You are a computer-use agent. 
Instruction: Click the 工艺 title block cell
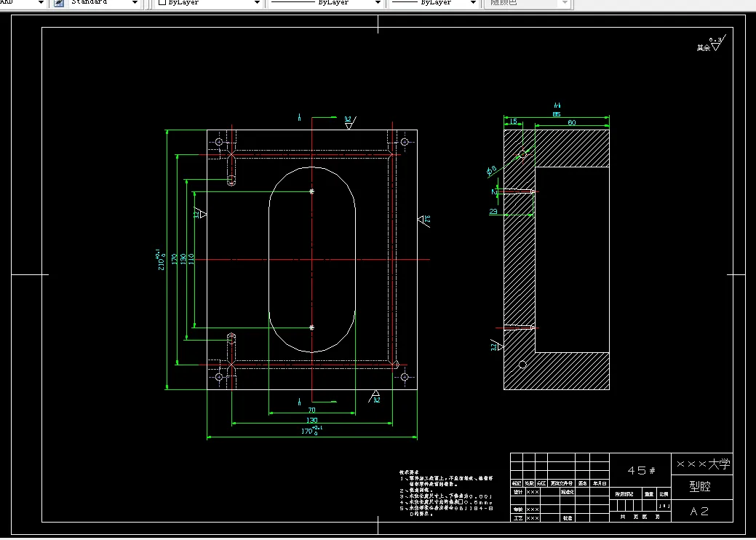pos(518,518)
